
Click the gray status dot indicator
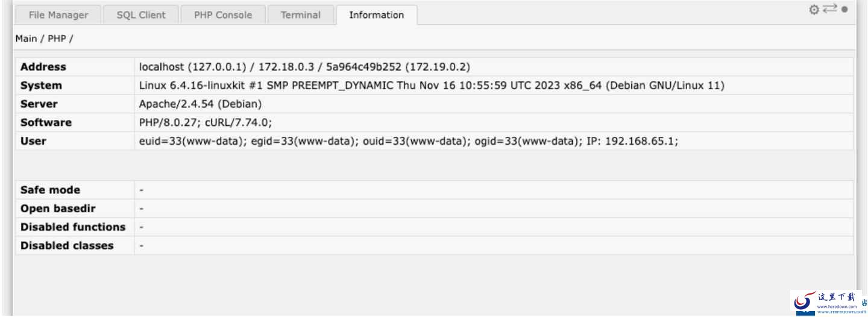click(x=844, y=10)
